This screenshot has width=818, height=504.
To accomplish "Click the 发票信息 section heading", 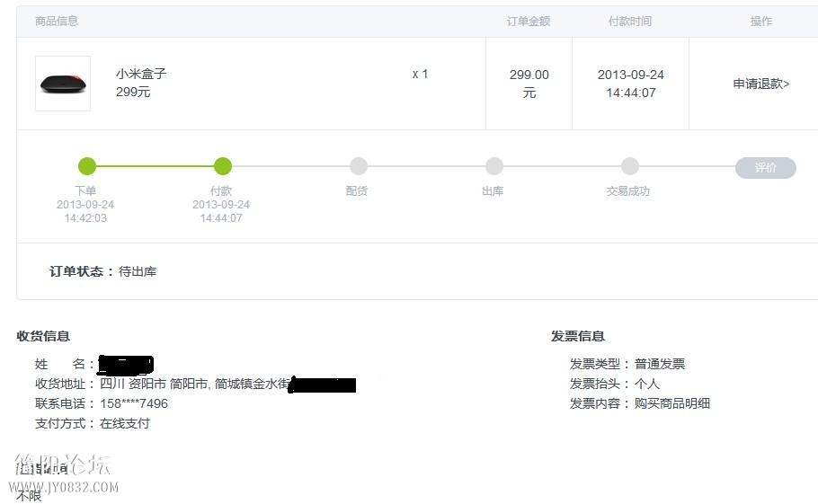I will [578, 336].
